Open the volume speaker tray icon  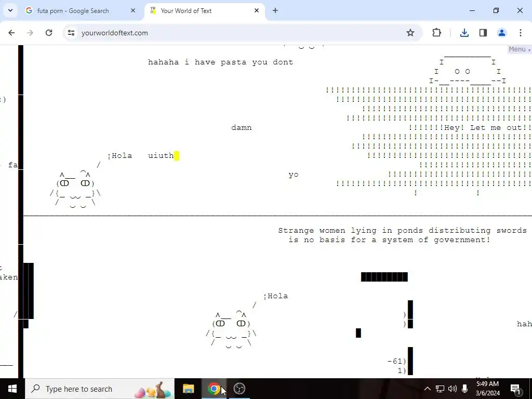pyautogui.click(x=453, y=389)
